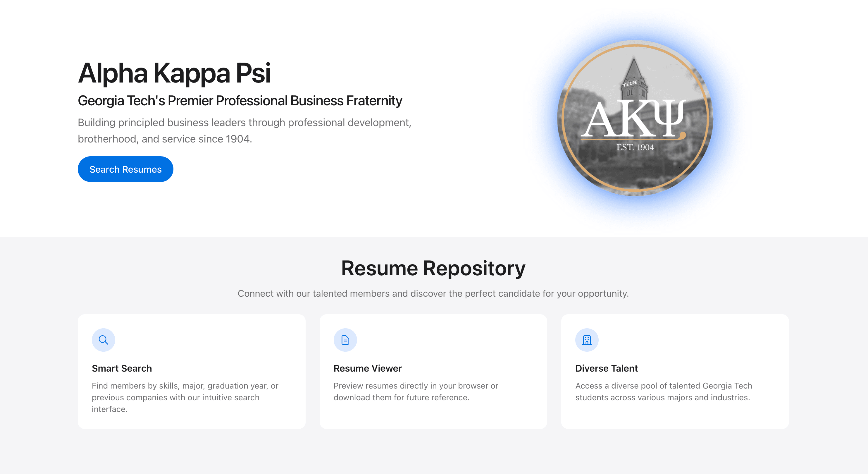Click the Smart Search description text
868x474 pixels.
point(185,397)
